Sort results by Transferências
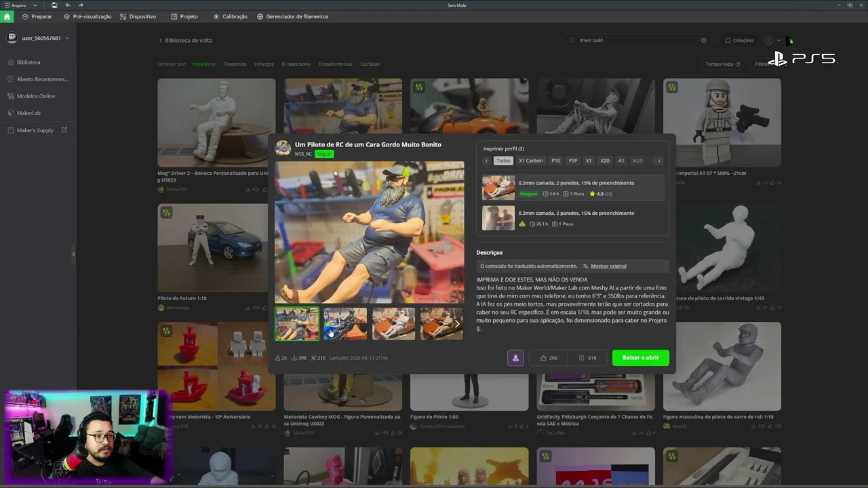 [335, 64]
